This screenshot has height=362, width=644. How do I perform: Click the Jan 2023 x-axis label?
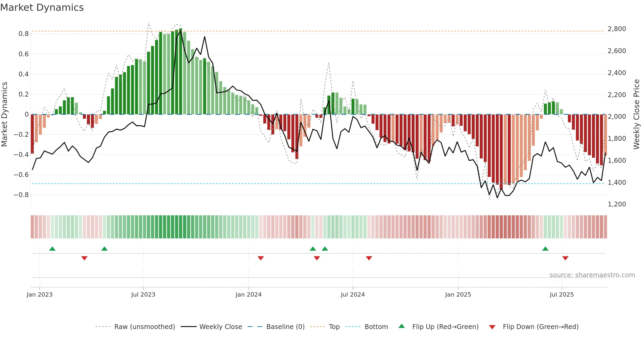(x=40, y=294)
